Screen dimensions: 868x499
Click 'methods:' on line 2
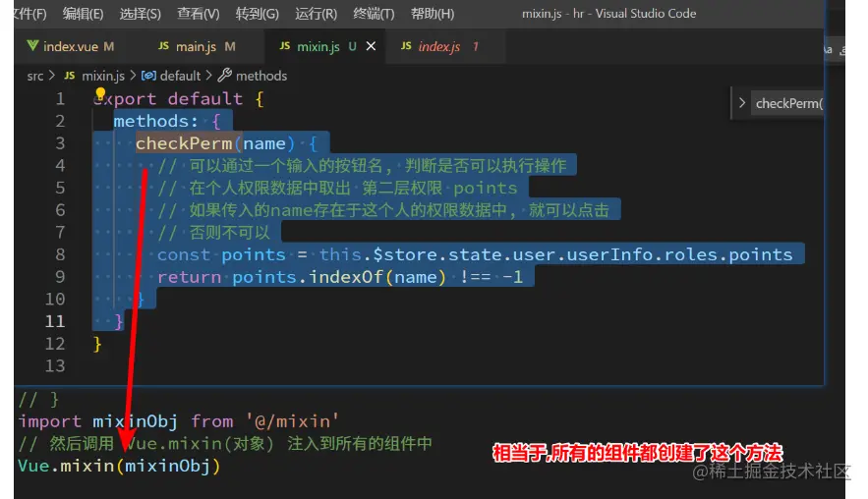(155, 121)
